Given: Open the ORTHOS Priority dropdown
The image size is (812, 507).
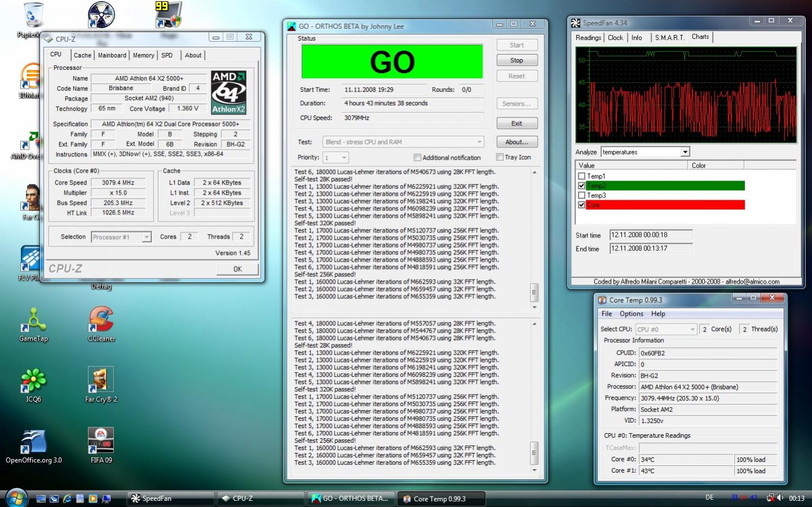Looking at the screenshot, I should (x=336, y=157).
